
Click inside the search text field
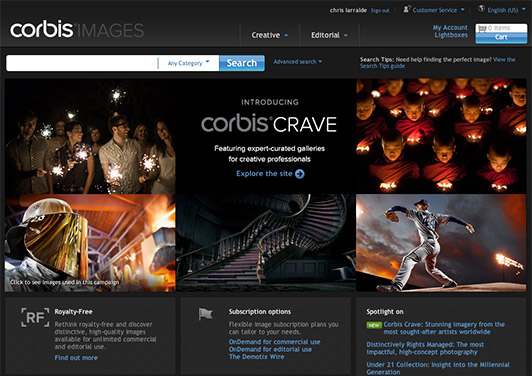(x=82, y=63)
